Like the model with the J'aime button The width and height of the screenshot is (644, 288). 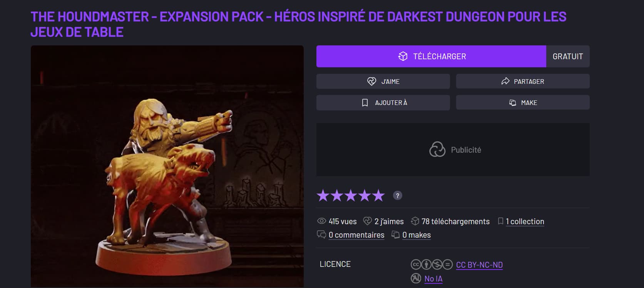[x=383, y=81]
